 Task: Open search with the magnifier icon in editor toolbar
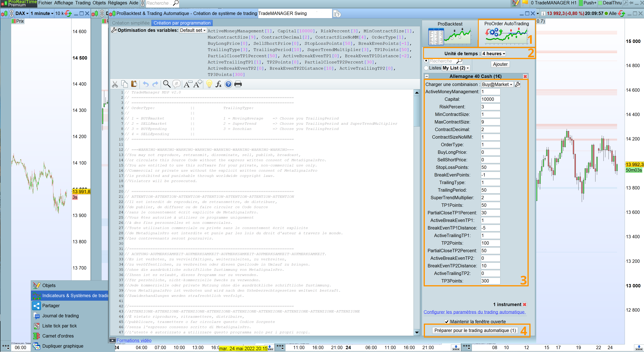pyautogui.click(x=167, y=84)
